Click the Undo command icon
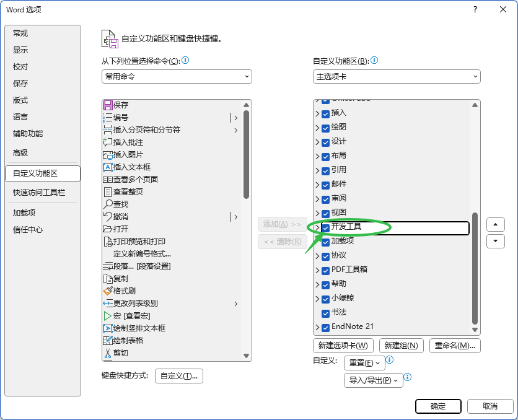518x420 pixels. pyautogui.click(x=108, y=217)
